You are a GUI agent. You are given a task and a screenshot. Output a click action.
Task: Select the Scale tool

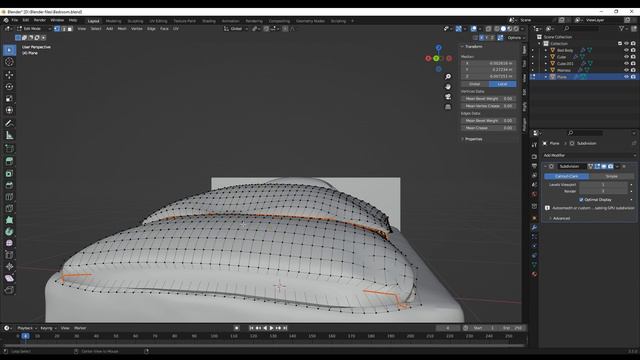9,98
